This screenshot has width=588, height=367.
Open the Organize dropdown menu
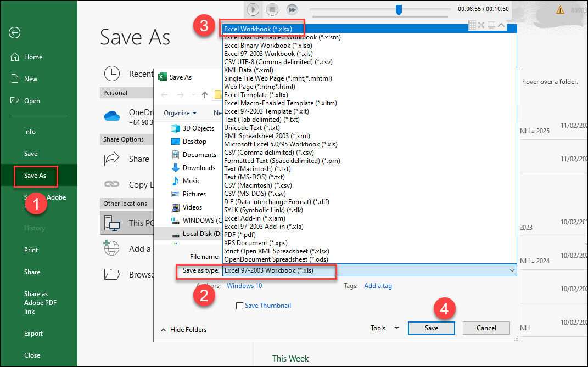click(180, 113)
